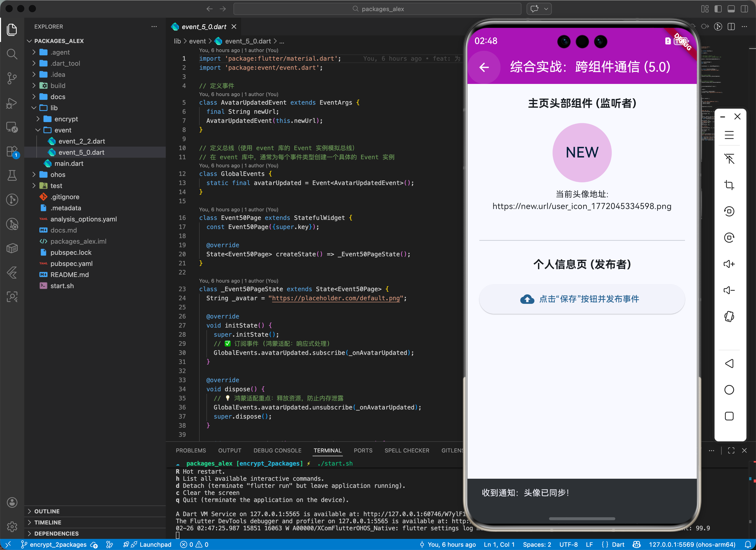The image size is (756, 550).
Task: Open the Source Control view
Action: click(x=12, y=78)
